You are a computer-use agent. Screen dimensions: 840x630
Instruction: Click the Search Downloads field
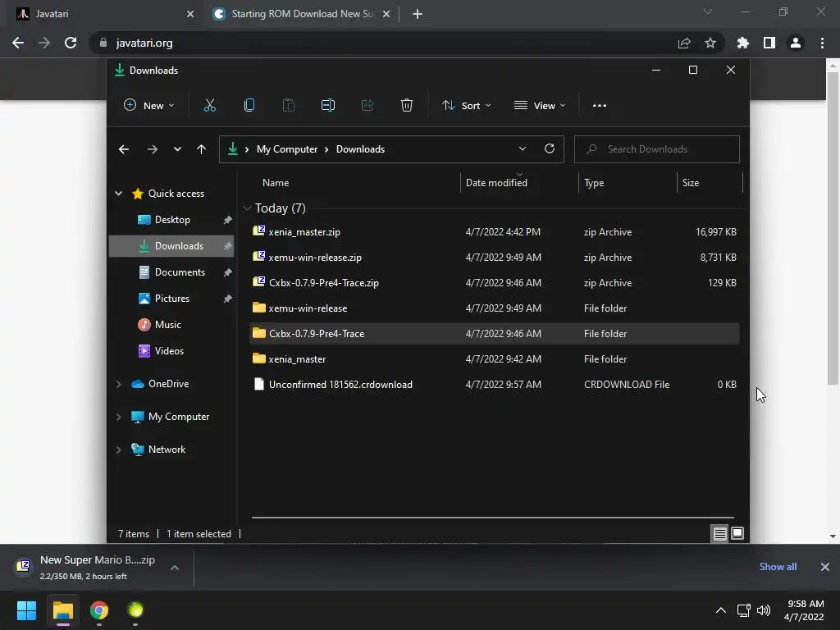click(657, 149)
